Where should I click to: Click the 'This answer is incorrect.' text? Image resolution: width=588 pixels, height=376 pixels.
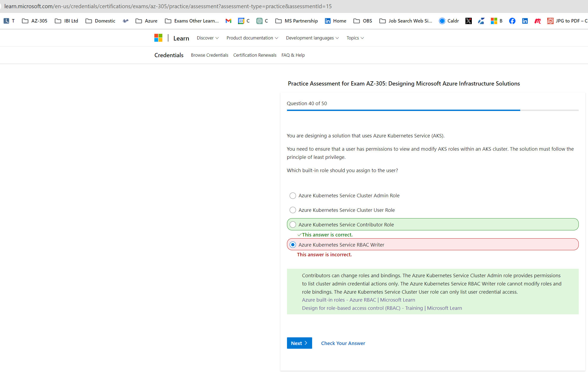[x=324, y=254]
